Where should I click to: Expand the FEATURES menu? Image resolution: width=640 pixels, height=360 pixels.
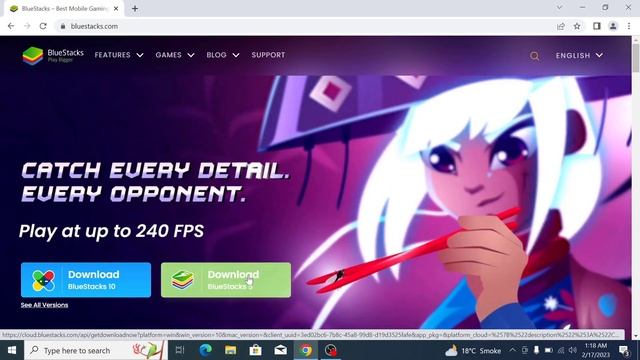tap(119, 55)
